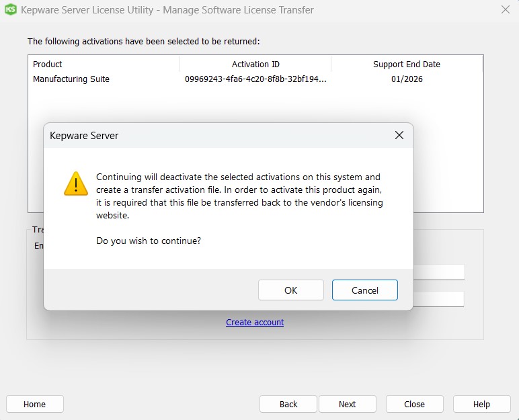Open the Create account link
Image resolution: width=519 pixels, height=420 pixels.
coord(255,323)
